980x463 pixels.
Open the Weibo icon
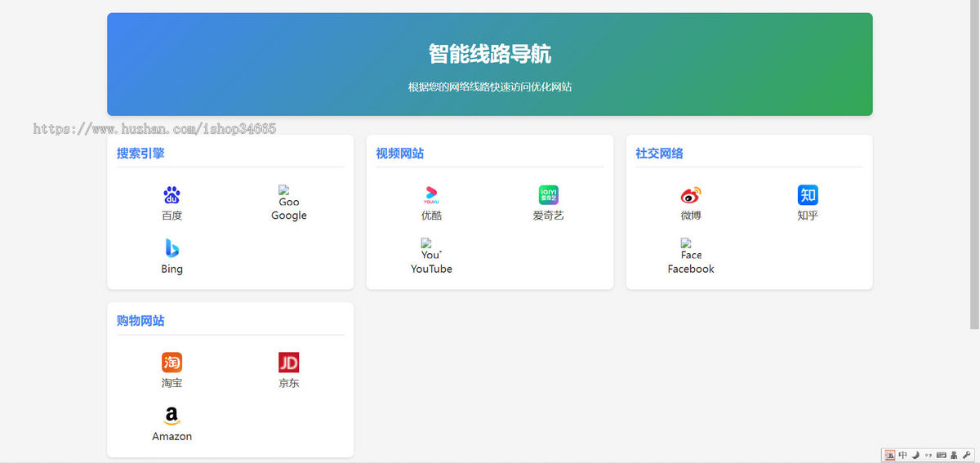(691, 195)
